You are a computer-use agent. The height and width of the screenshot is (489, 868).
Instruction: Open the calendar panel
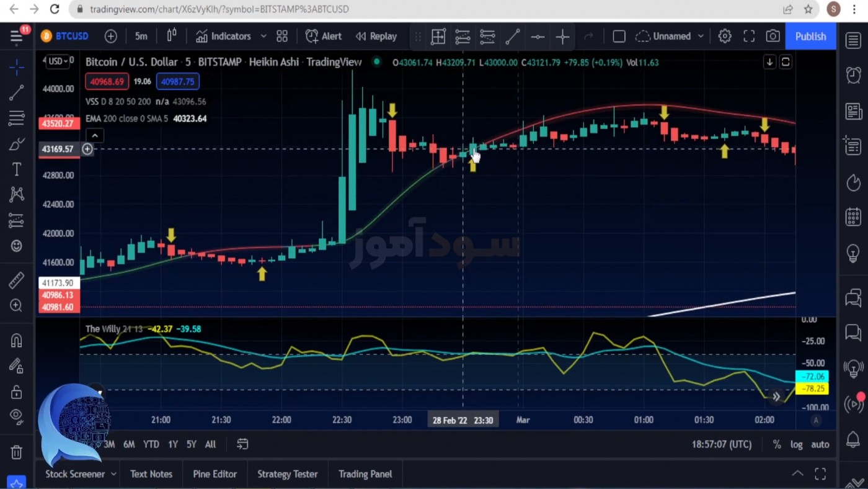(x=854, y=217)
